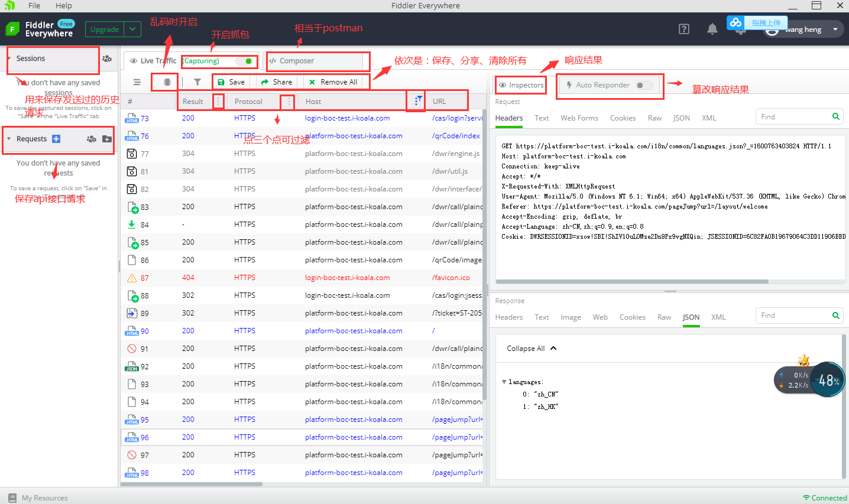Click the warning icon of session 87
The height and width of the screenshot is (504, 849).
[x=132, y=278]
